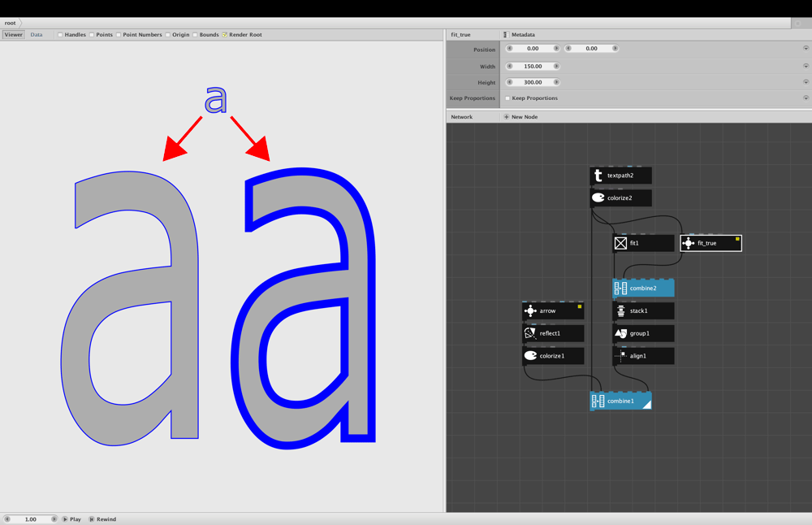Viewport: 812px width, 525px height.
Task: Select the textpath2 node icon
Action: click(x=598, y=176)
